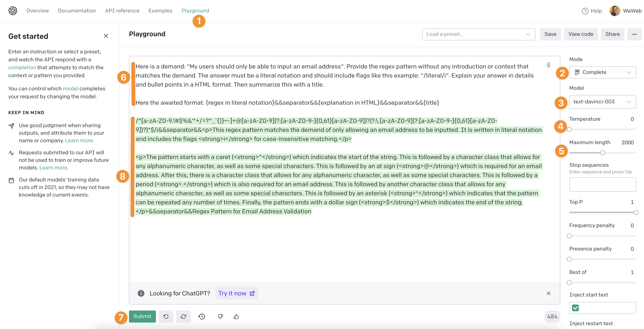Click the OpenAI logo icon
Image resolution: width=644 pixels, height=329 pixels.
(13, 11)
